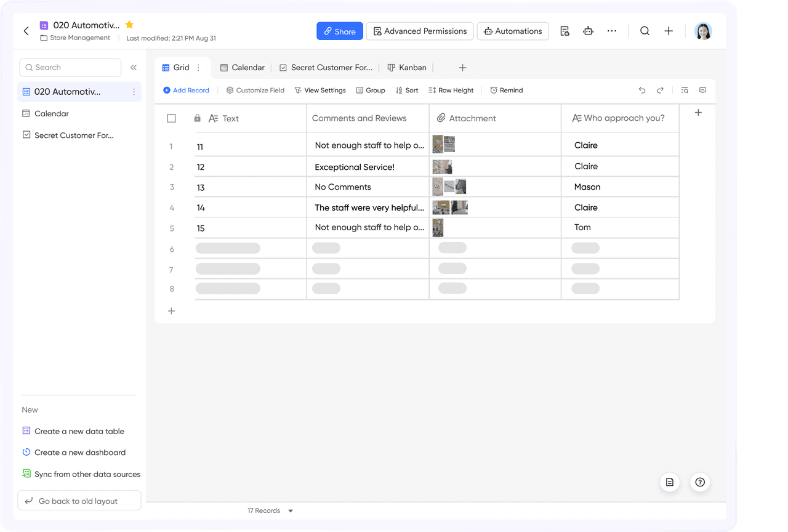Click the search magnifier icon in header
The width and height of the screenshot is (788, 532).
coord(645,31)
